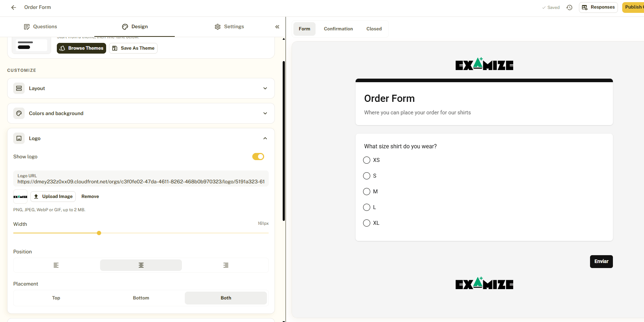This screenshot has width=644, height=322.
Task: Click the Logo URL input field
Action: 141,179
